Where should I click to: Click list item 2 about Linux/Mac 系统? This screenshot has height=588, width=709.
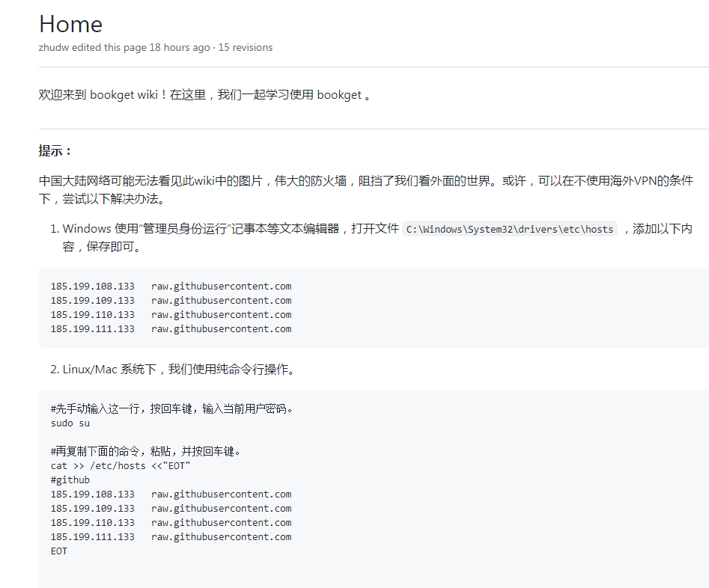[x=178, y=370]
